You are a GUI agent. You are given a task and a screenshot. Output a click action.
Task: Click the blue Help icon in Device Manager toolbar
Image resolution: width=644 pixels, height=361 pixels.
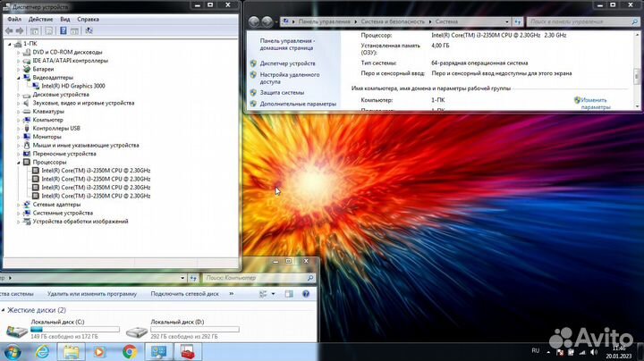[64, 30]
